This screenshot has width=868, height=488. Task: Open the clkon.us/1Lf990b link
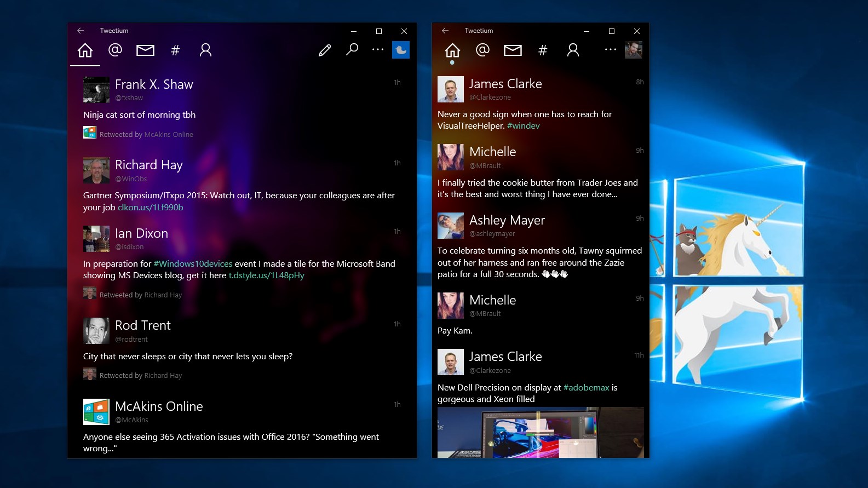coord(151,208)
